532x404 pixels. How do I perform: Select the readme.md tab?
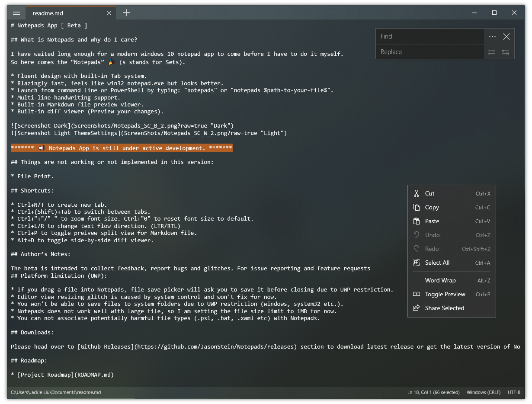point(71,13)
